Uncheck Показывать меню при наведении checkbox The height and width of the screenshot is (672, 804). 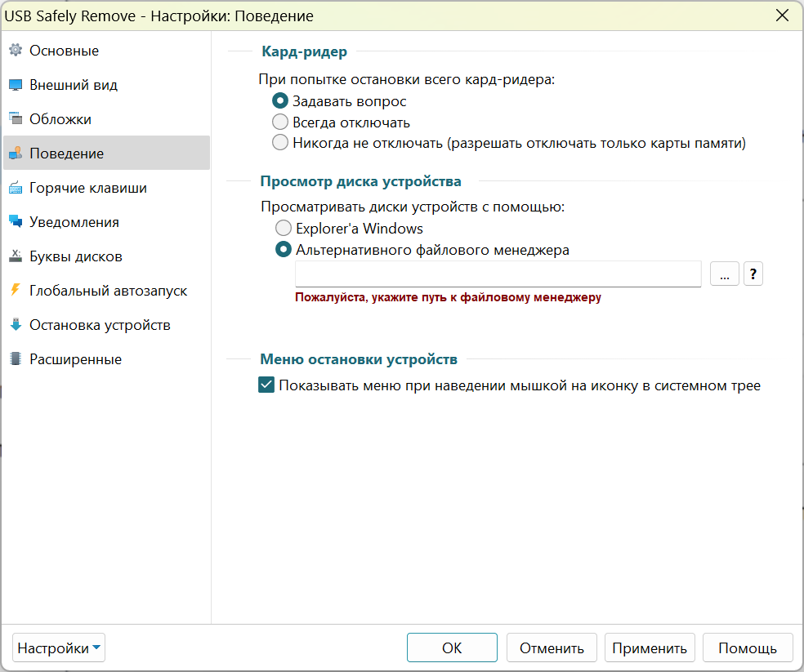pyautogui.click(x=266, y=385)
